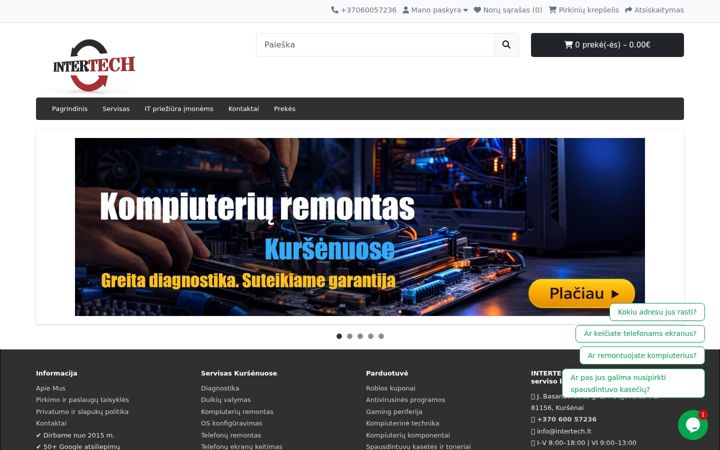
Task: Click the phone icon beside +37060057236
Action: point(334,10)
